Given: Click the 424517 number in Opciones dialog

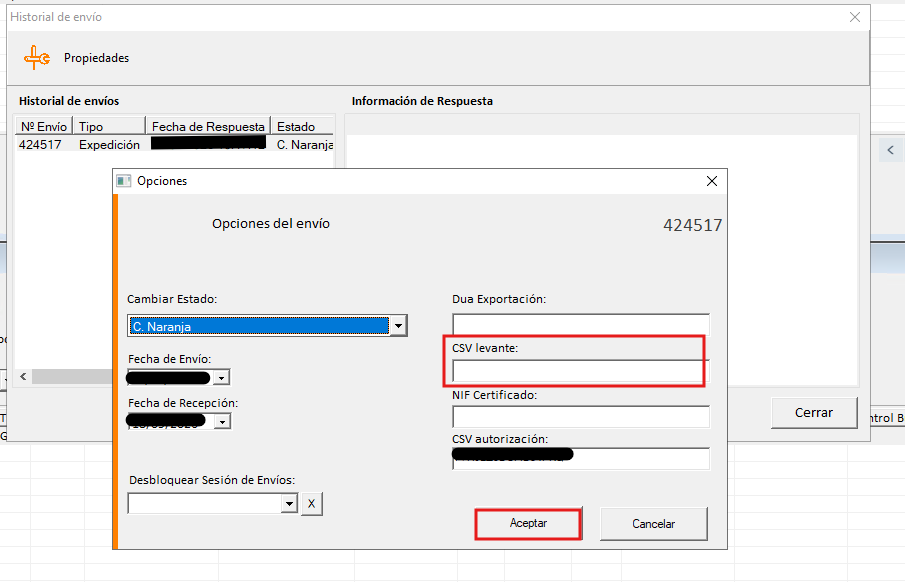Looking at the screenshot, I should pyautogui.click(x=693, y=225).
